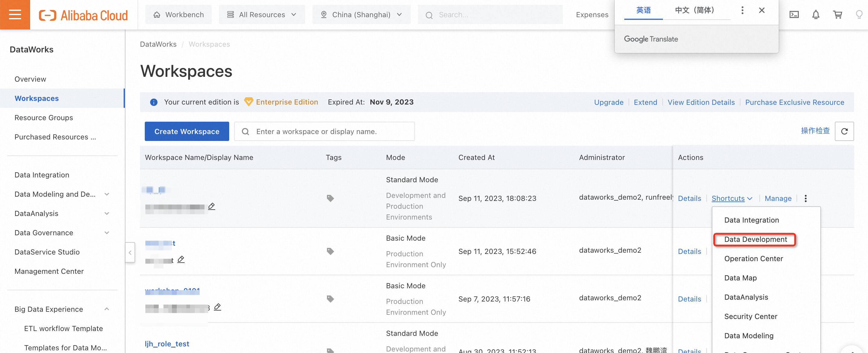This screenshot has height=353, width=868.
Task: Open the All Resources dropdown
Action: tap(262, 14)
